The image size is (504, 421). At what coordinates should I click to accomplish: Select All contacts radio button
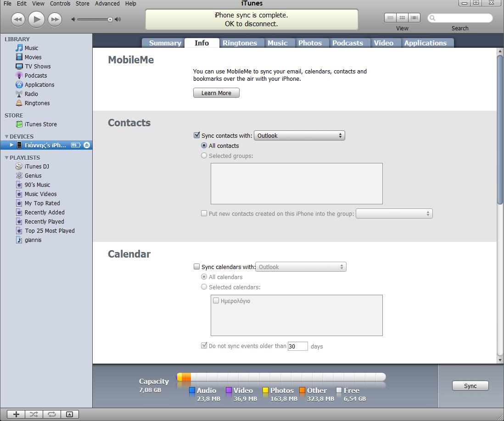click(204, 146)
